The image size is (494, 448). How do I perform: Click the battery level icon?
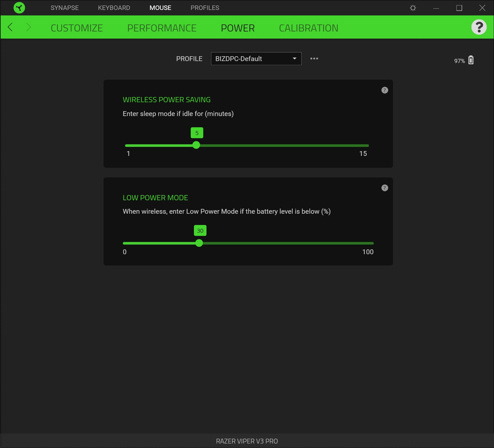click(x=471, y=60)
